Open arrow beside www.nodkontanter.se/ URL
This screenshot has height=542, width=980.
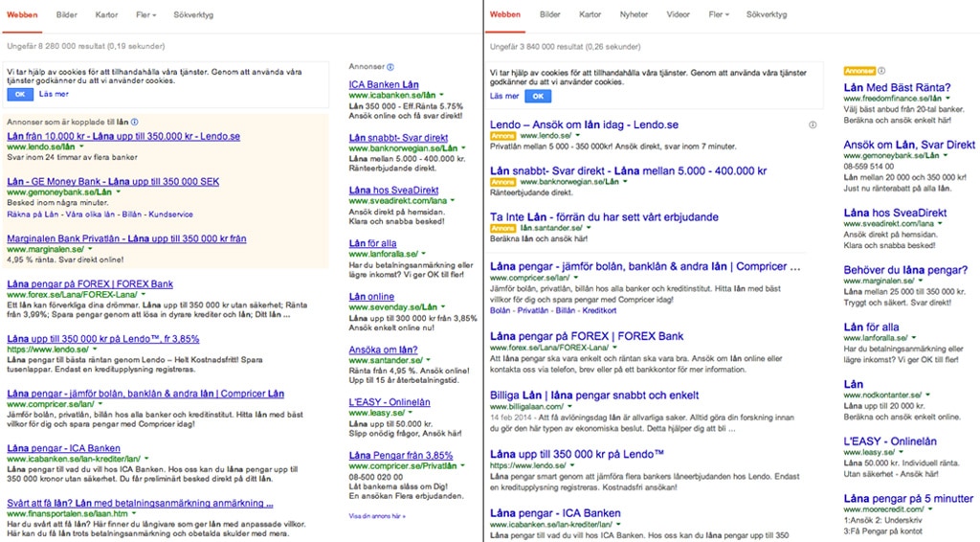(928, 395)
